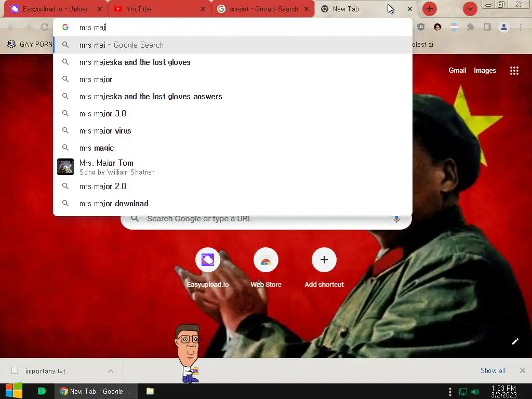Select 'mrs maj - Google Search' suggestion
The width and height of the screenshot is (532, 399).
233,45
